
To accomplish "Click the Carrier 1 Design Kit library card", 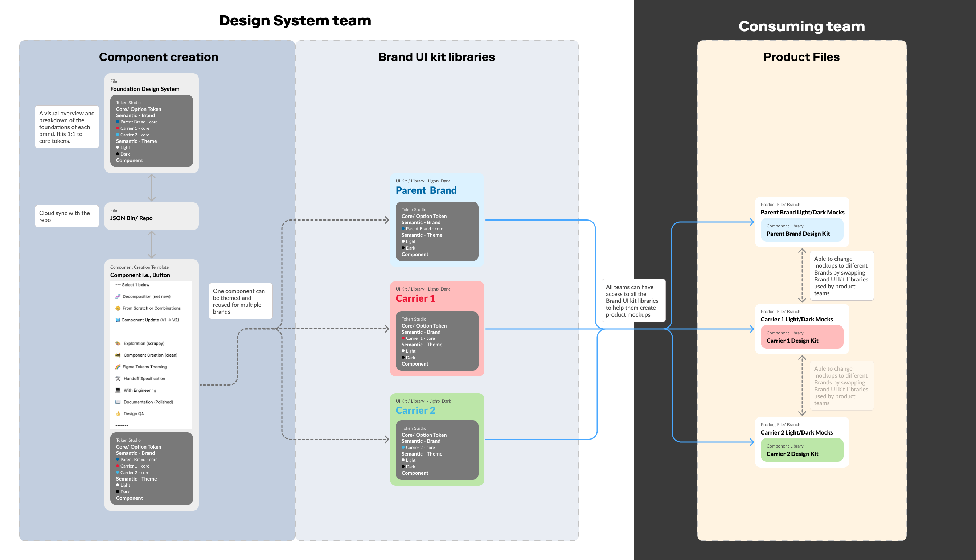I will tap(801, 337).
